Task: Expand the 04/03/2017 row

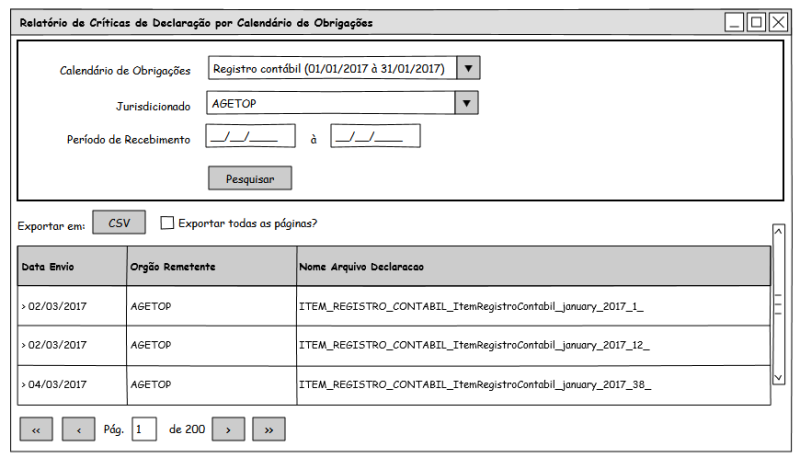Action: pyautogui.click(x=23, y=384)
